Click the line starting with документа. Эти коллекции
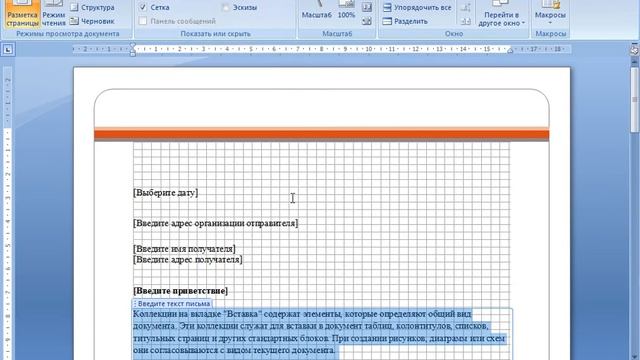640x360 pixels. (x=311, y=326)
